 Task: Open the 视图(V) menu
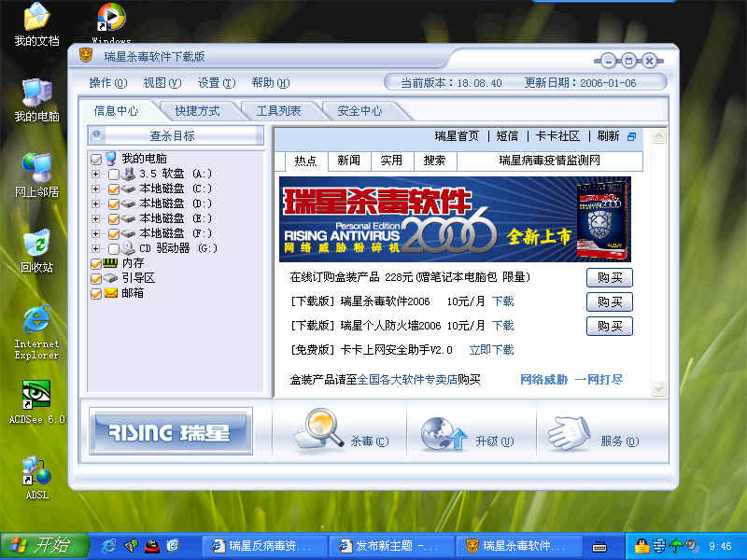coord(162,83)
